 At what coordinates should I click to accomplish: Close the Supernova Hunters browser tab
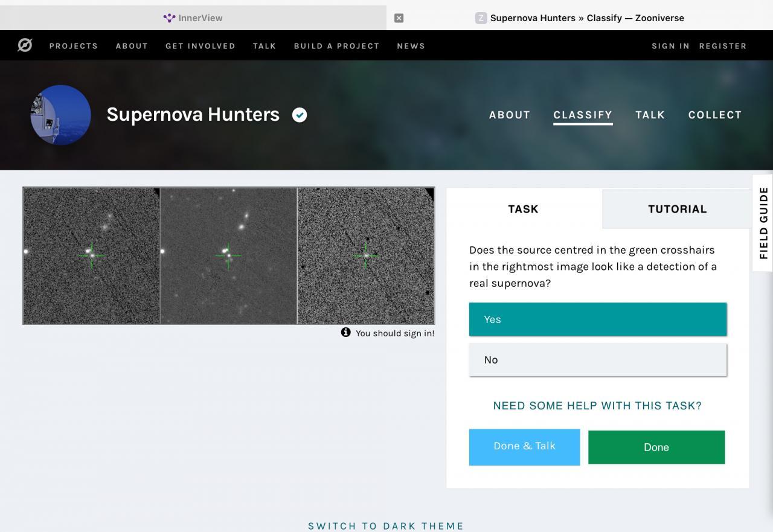(x=399, y=18)
